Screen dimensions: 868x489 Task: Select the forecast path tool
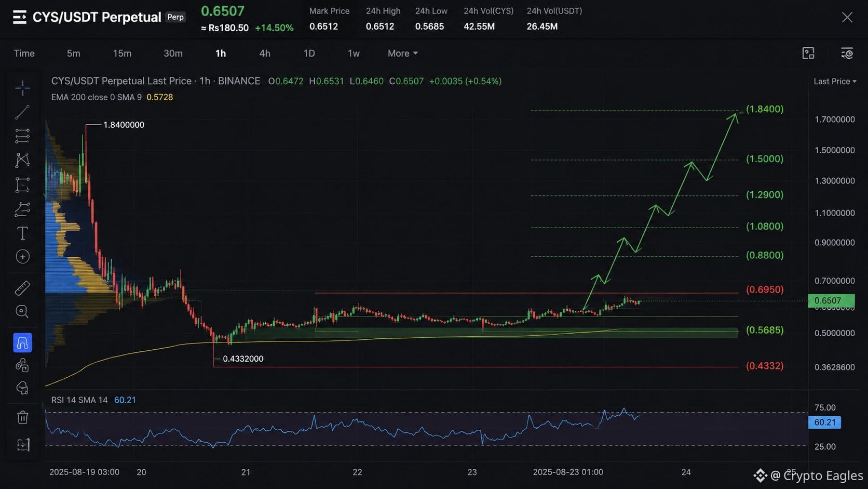(x=22, y=209)
